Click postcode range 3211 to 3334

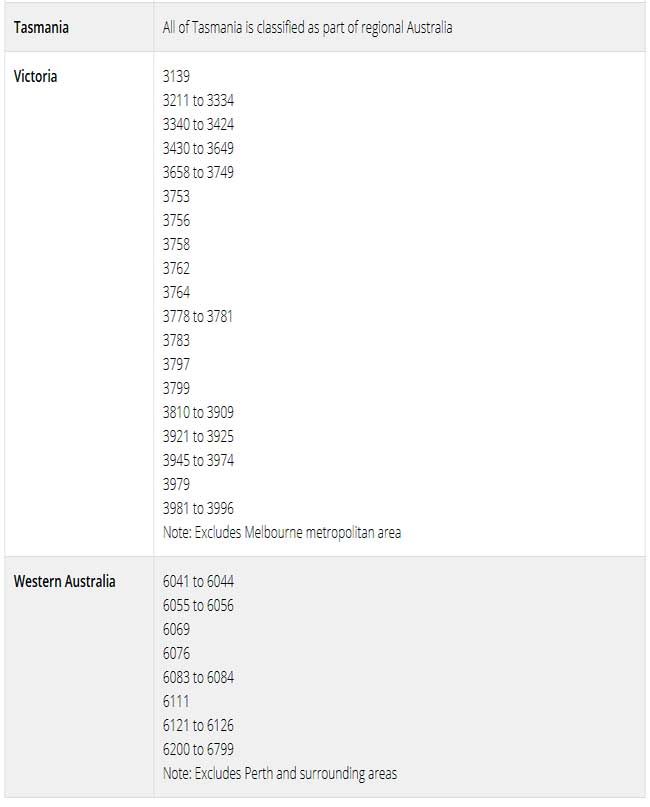click(x=198, y=100)
